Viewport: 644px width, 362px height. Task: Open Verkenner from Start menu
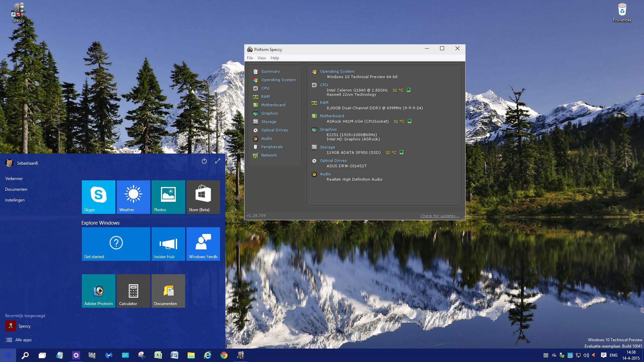pos(14,179)
